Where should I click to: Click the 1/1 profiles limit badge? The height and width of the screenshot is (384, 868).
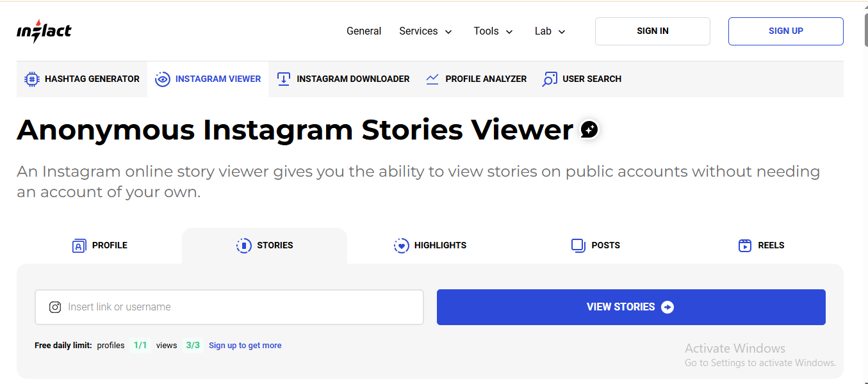140,346
